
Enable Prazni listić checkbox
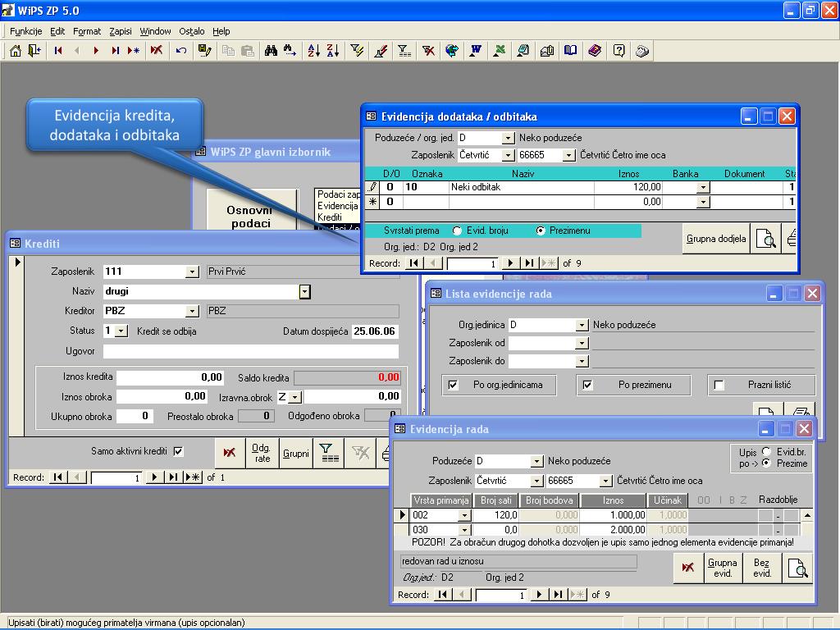(719, 386)
